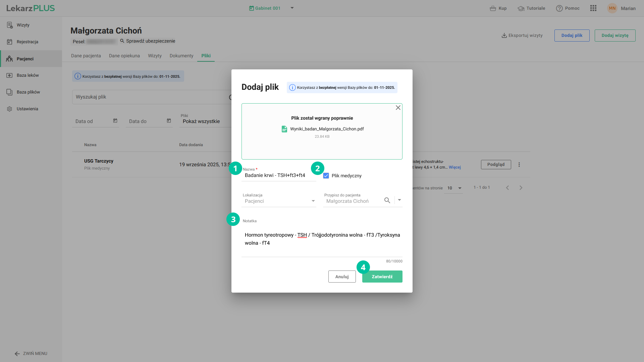The image size is (644, 362).
Task: Open Wizyty from sidebar icon
Action: pyautogui.click(x=10, y=25)
